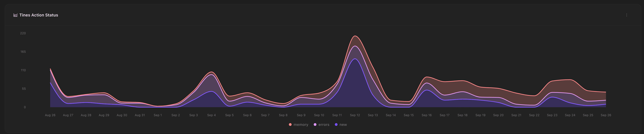This screenshot has height=134, width=644.
Task: Open the three-dot options menu
Action: click(626, 15)
